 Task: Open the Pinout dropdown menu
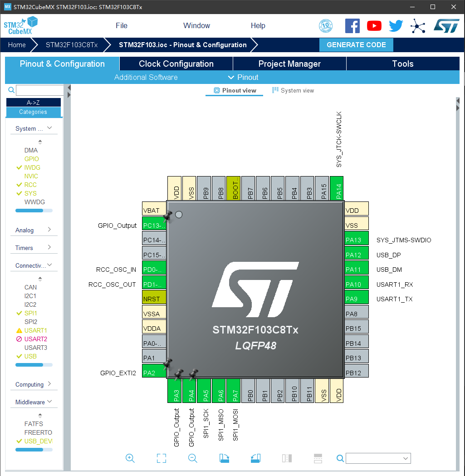243,77
